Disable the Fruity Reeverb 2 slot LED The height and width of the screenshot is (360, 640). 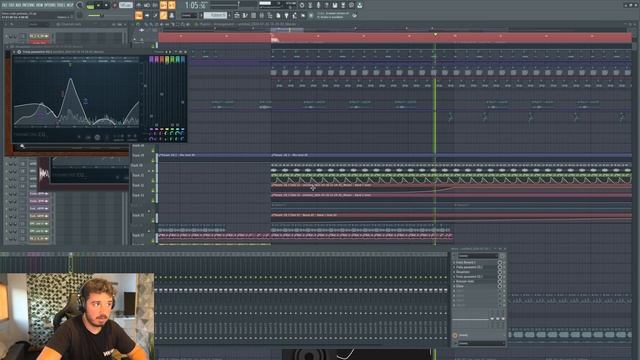(504, 262)
